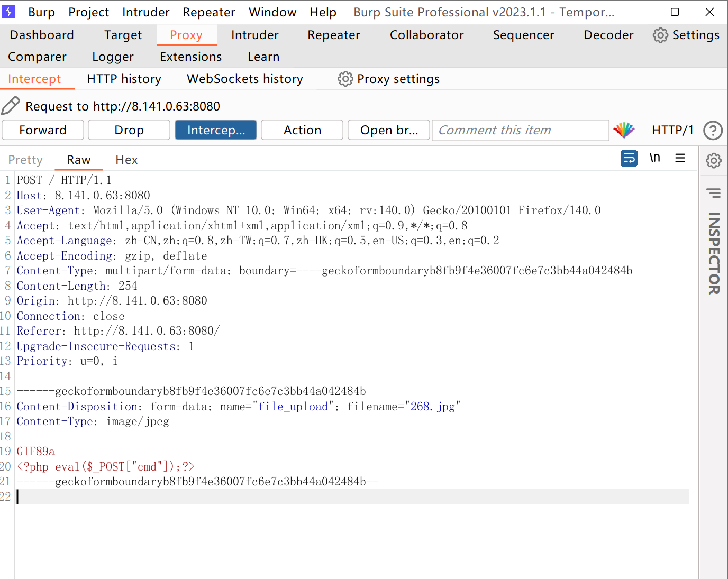Forward the intercepted request

(43, 130)
